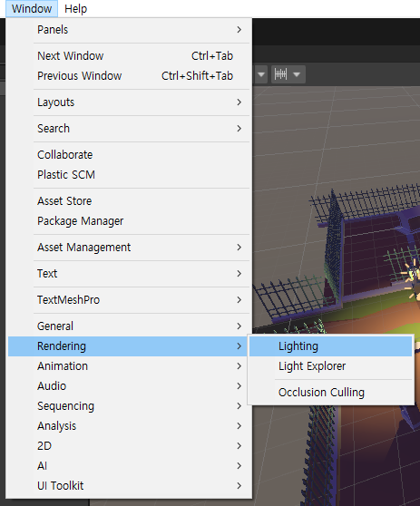Open dropdown arrow beside snap increment icon
Screen dimensions: 420x506
[x=297, y=75]
